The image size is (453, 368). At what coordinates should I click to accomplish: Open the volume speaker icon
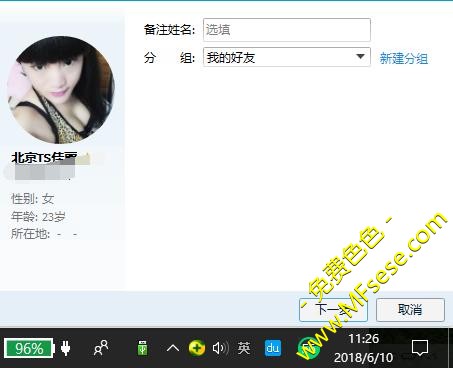pos(220,348)
